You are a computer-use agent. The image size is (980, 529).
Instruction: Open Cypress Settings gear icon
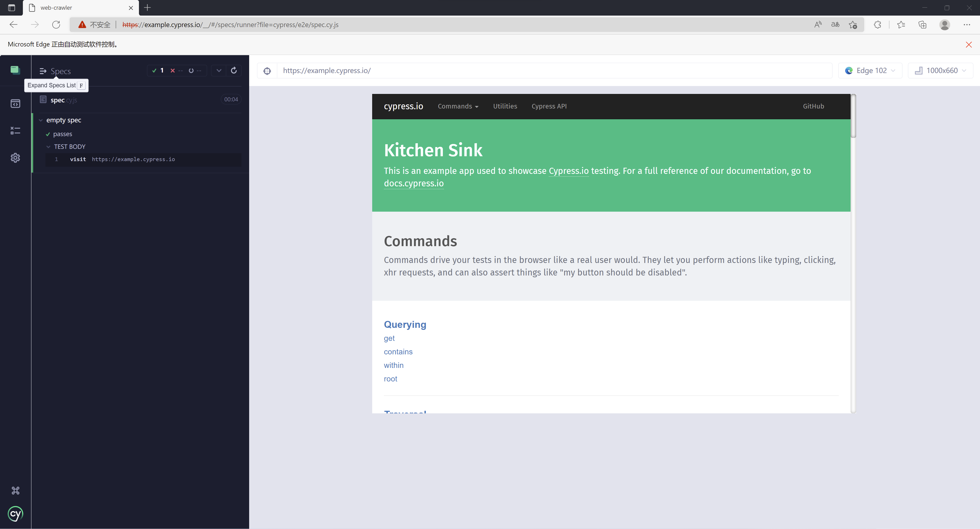15,158
